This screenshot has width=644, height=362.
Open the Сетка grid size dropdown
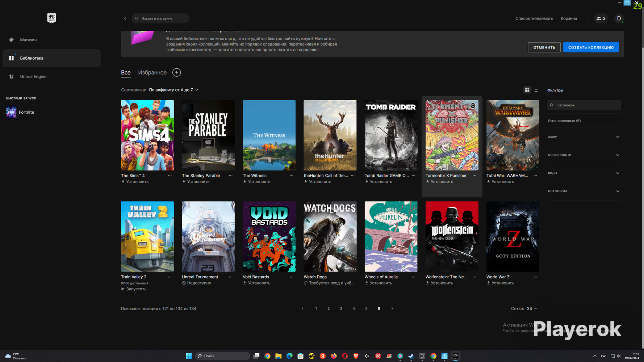(x=532, y=308)
